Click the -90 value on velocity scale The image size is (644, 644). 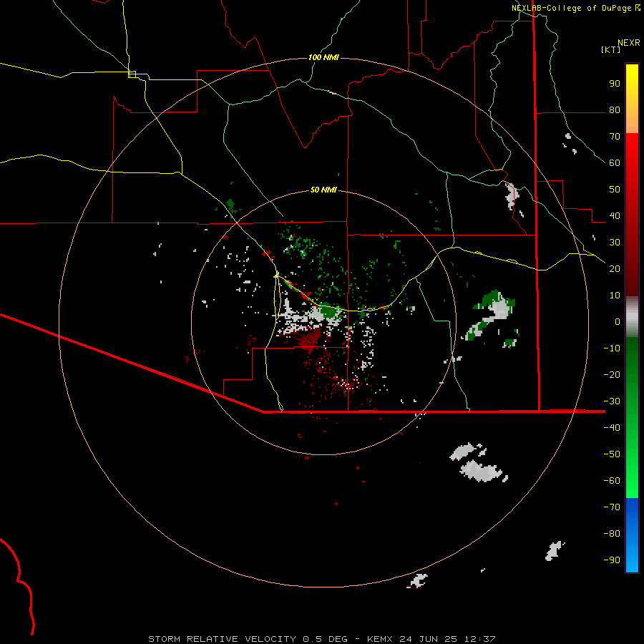(x=612, y=560)
